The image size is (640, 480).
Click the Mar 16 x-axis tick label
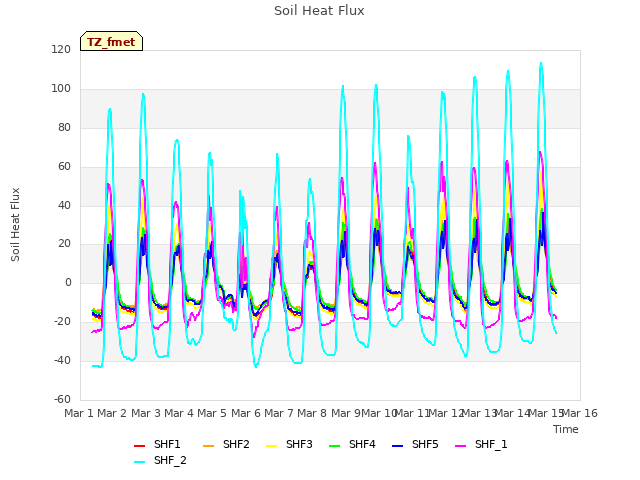coord(580,413)
